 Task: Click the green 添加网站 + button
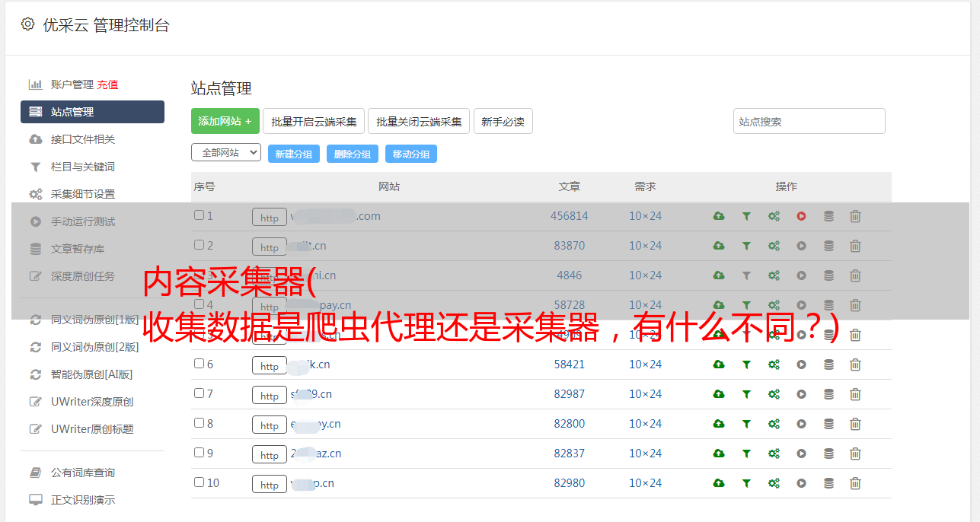coord(225,121)
